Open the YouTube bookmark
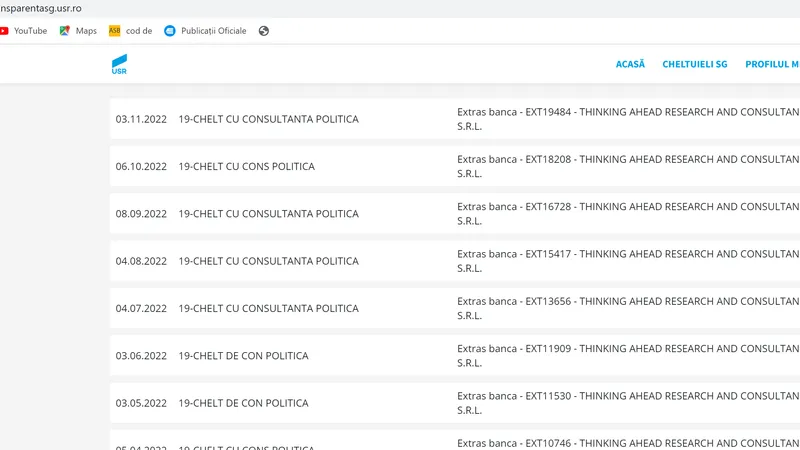Screen dimensions: 800x450 point(23,31)
